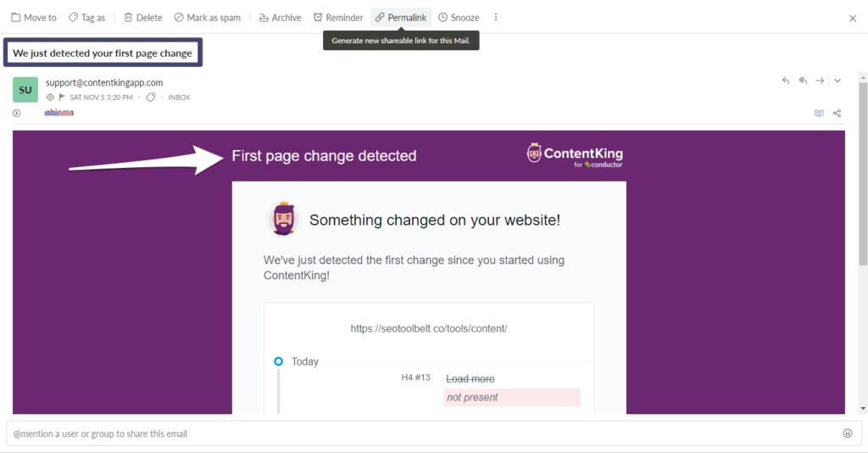The width and height of the screenshot is (868, 453).
Task: Click Mark as spam button
Action: point(208,18)
